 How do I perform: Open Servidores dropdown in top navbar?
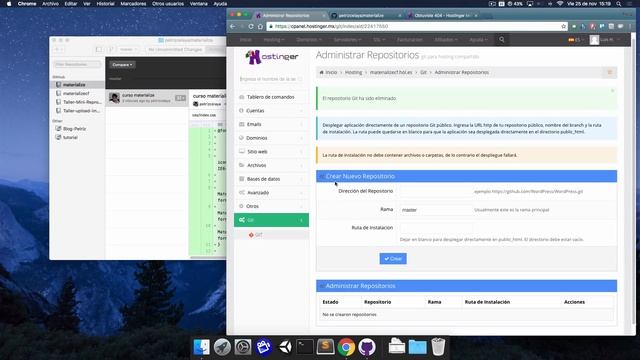(x=347, y=40)
